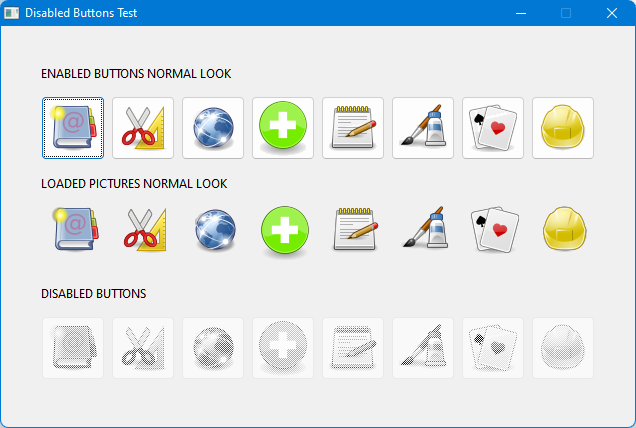This screenshot has height=428, width=636.
Task: Click the enabled green plus button
Action: click(x=283, y=128)
